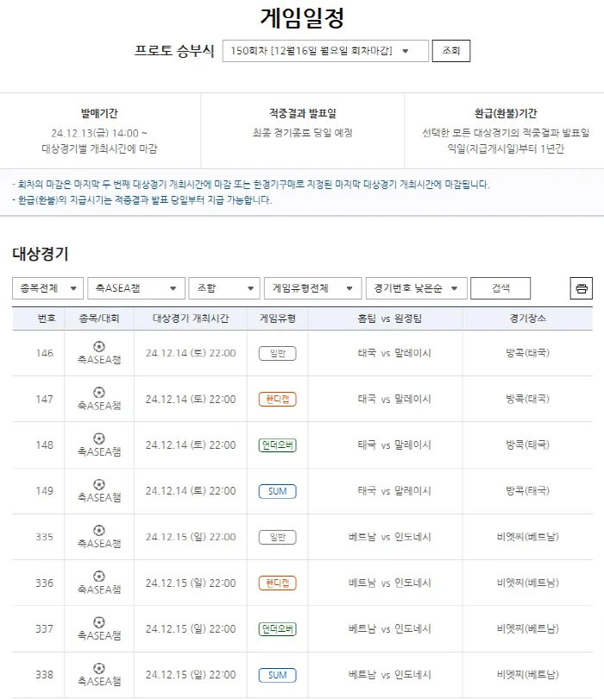This screenshot has width=604, height=700.
Task: Expand the 조합 filter dropdown
Action: coord(224,288)
